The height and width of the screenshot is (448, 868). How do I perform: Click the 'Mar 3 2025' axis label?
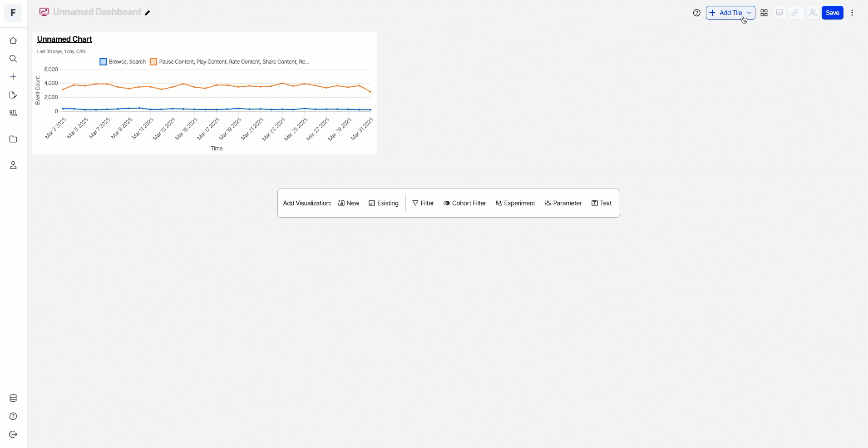pyautogui.click(x=56, y=128)
